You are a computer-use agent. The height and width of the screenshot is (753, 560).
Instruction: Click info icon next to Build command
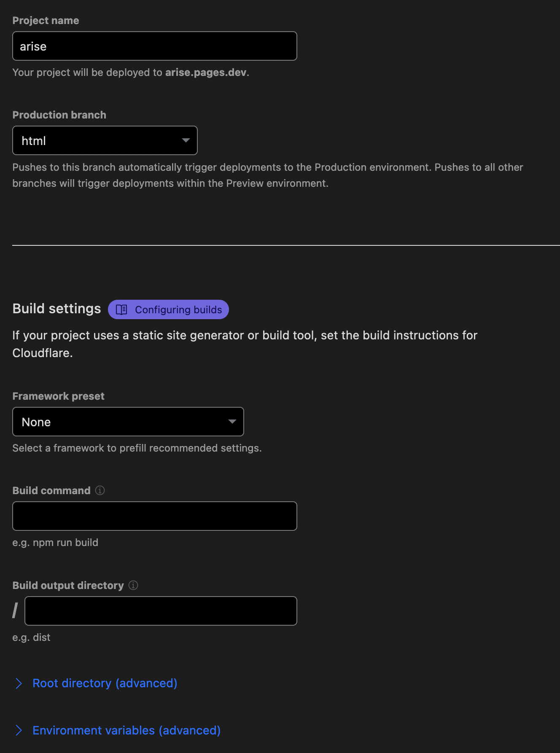pyautogui.click(x=100, y=490)
